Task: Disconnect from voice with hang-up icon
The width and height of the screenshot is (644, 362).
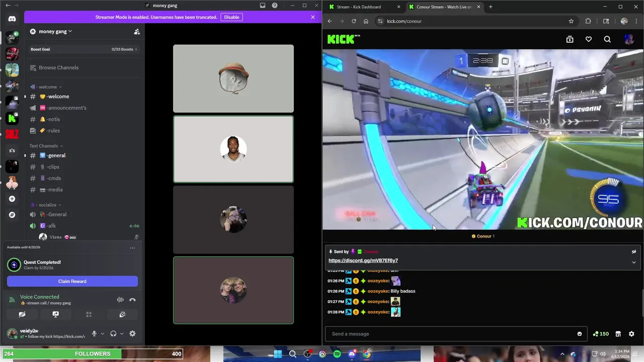Action: [x=132, y=300]
